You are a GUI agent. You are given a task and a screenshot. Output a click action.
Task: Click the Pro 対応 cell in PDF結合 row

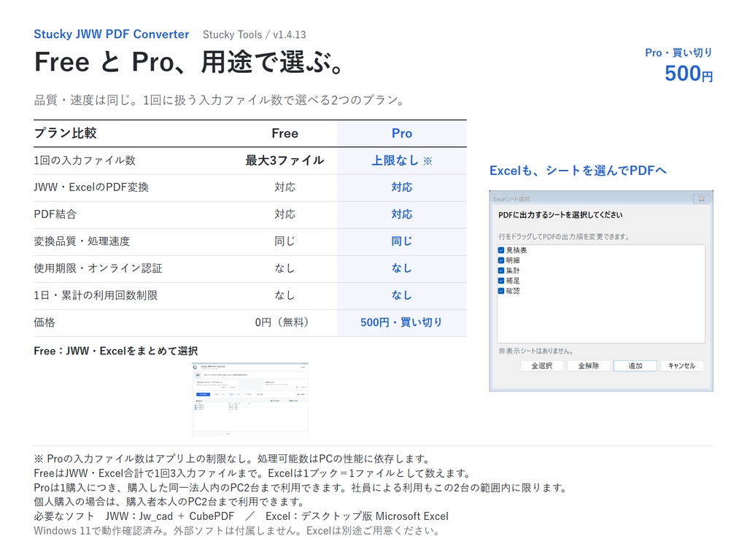(x=402, y=214)
